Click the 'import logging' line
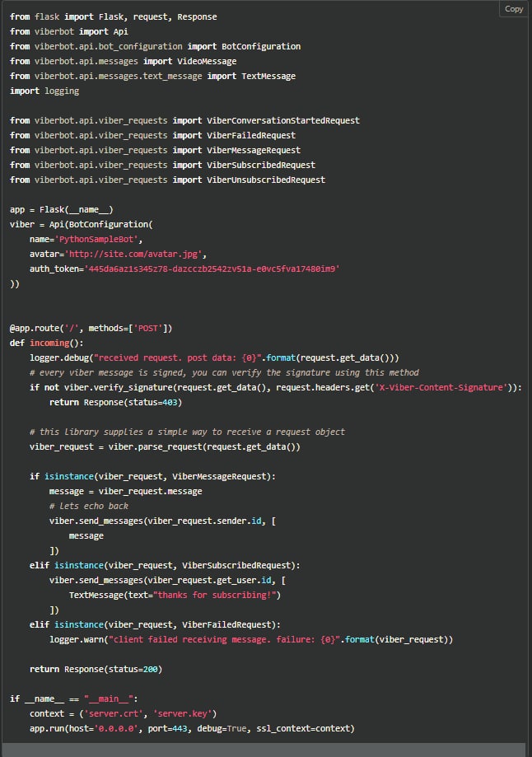Screen dimensions: 532x757 tap(44, 91)
